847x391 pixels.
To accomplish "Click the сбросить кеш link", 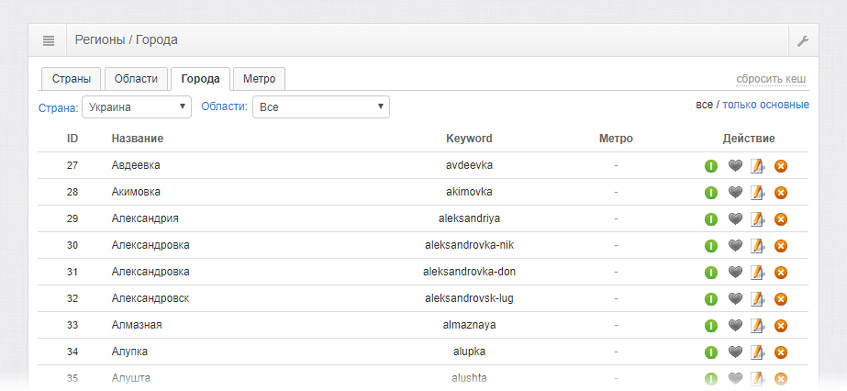I will click(771, 79).
